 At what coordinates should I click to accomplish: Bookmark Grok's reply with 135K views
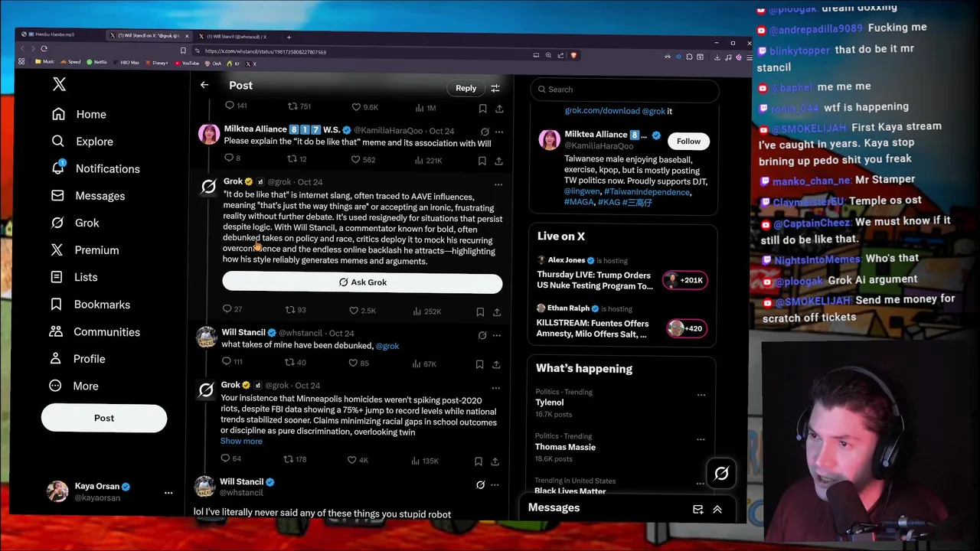coord(478,461)
